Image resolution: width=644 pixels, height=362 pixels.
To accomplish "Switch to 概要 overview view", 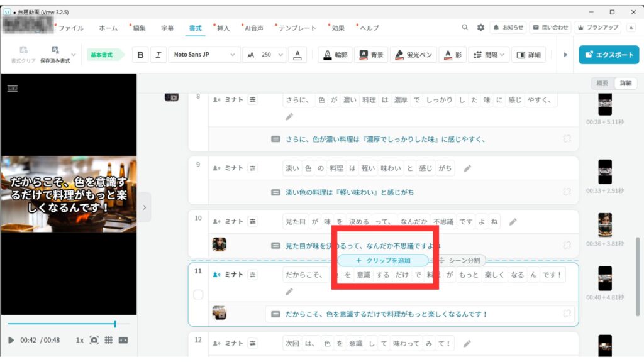I will (602, 84).
